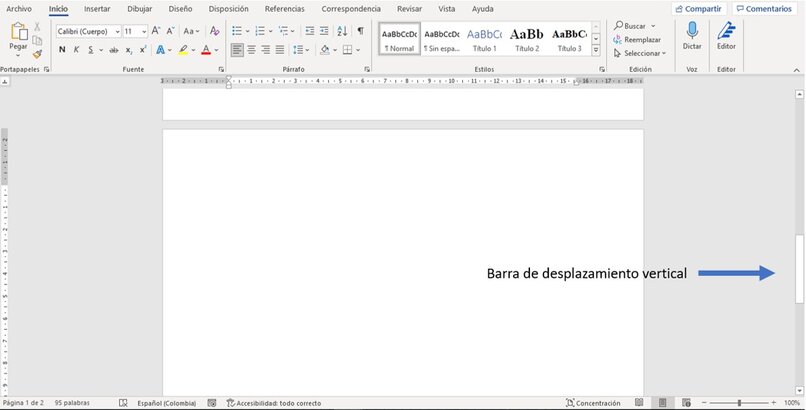Align text right
806x410 pixels.
pos(266,50)
